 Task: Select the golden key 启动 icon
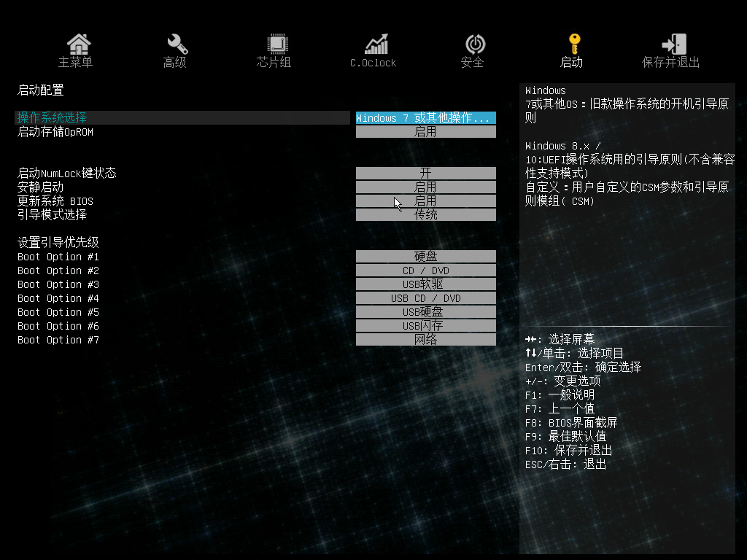click(573, 43)
